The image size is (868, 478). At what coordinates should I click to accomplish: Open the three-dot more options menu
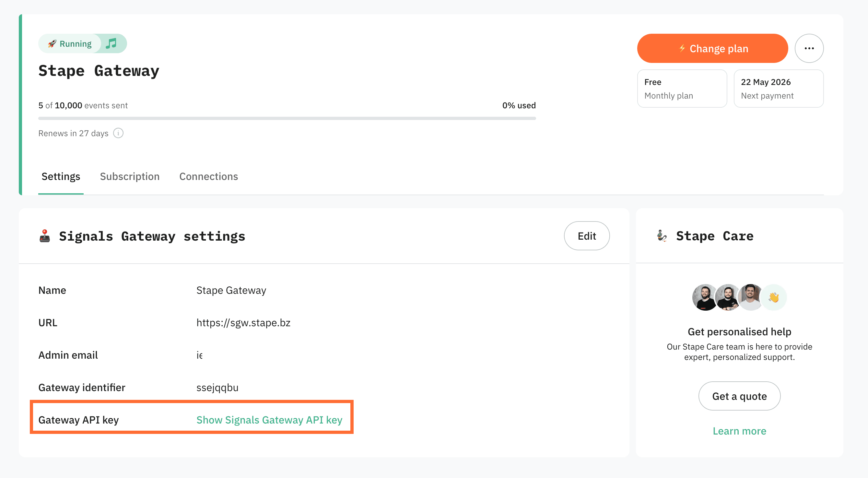(x=809, y=48)
